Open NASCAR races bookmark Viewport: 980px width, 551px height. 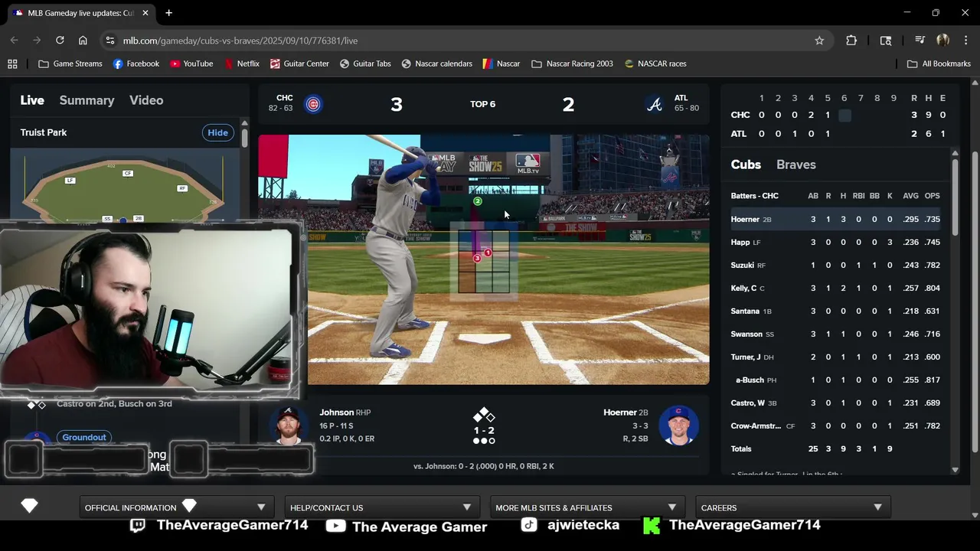(655, 64)
